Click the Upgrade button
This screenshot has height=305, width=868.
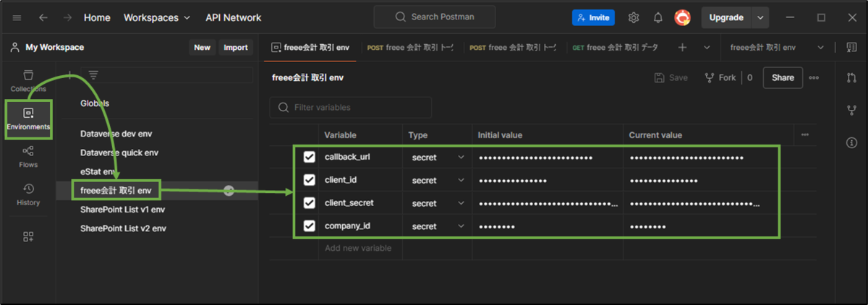pos(727,17)
